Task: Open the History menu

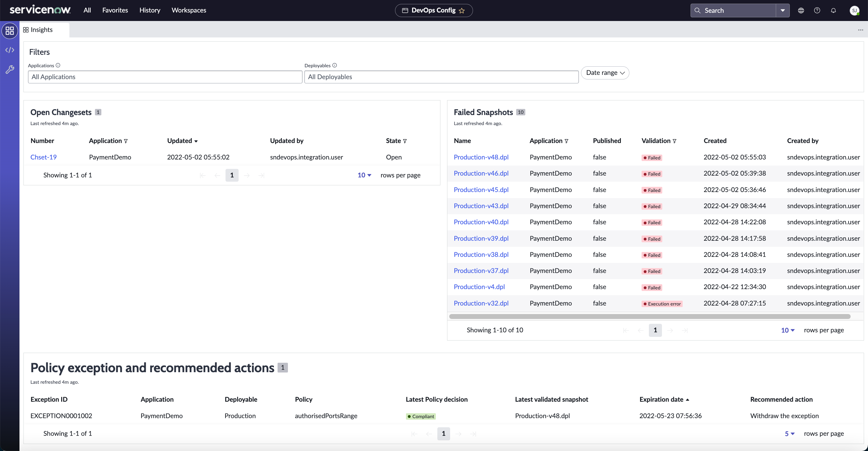Action: [150, 10]
